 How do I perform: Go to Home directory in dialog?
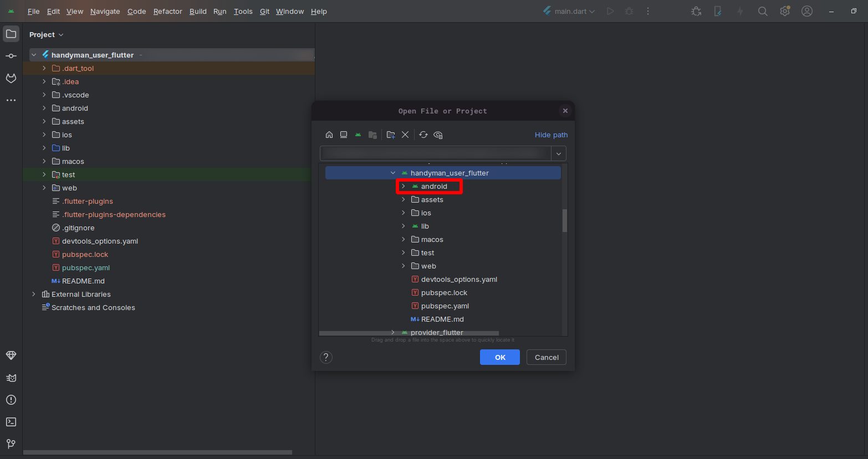[x=329, y=135]
